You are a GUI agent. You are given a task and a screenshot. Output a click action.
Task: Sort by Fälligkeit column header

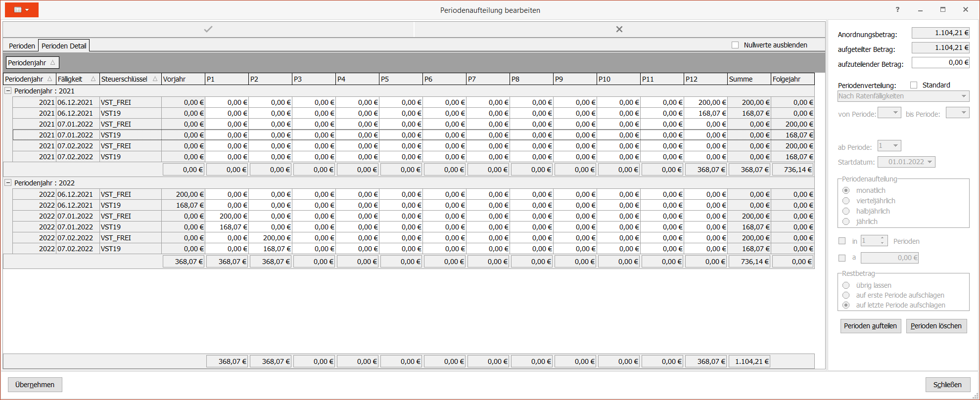[x=78, y=79]
